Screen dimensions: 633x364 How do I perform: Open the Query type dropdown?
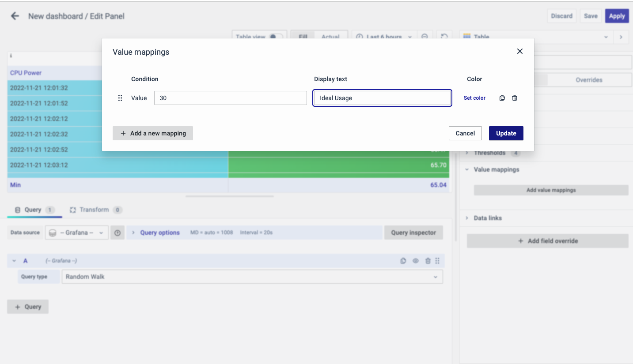[252, 277]
